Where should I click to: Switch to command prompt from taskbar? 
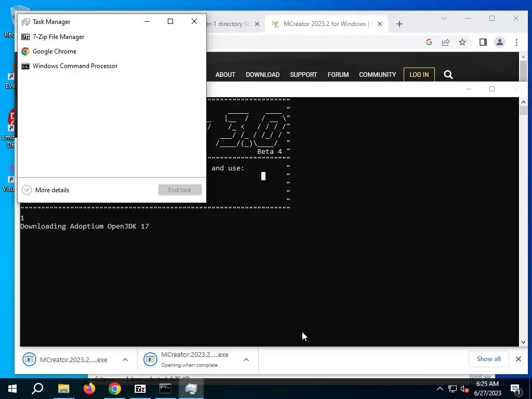166,389
